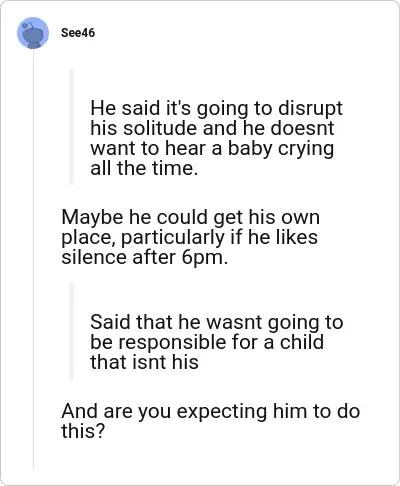This screenshot has height=486, width=400.
Task: Click the second blockquote's gray side bar
Action: (71, 331)
